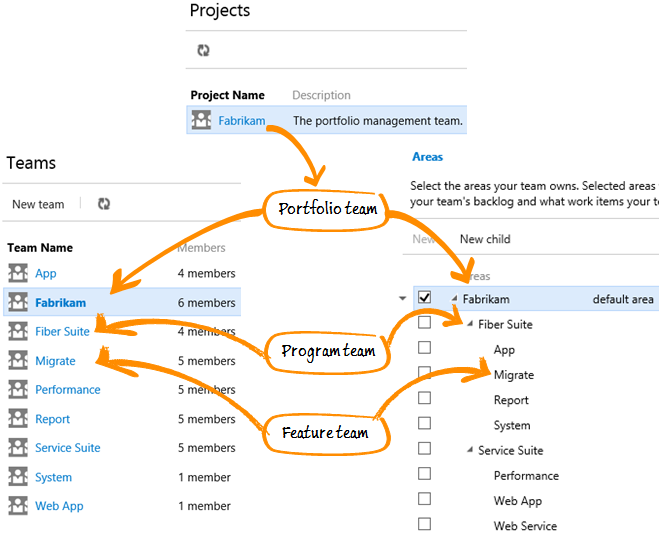This screenshot has width=659, height=544.
Task: Click the Fabrikam project icon
Action: click(x=201, y=121)
